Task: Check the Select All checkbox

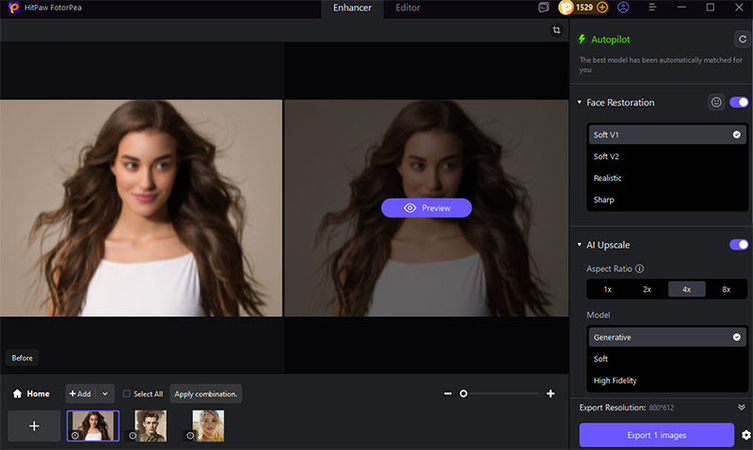Action: 127,394
